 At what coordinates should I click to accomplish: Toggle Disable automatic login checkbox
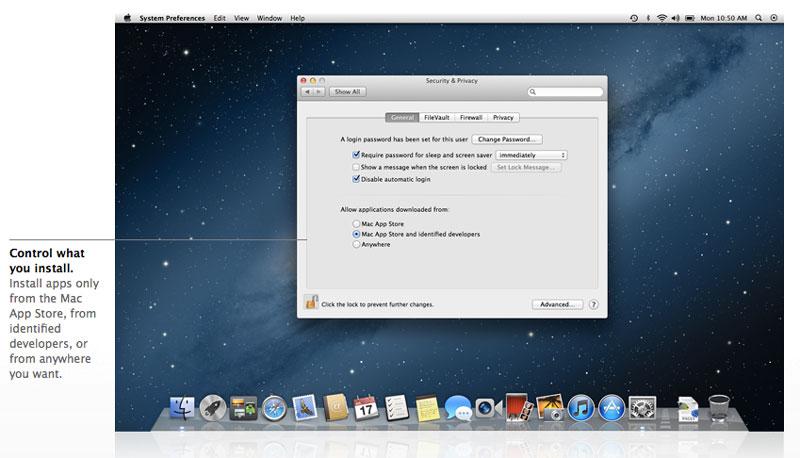356,179
